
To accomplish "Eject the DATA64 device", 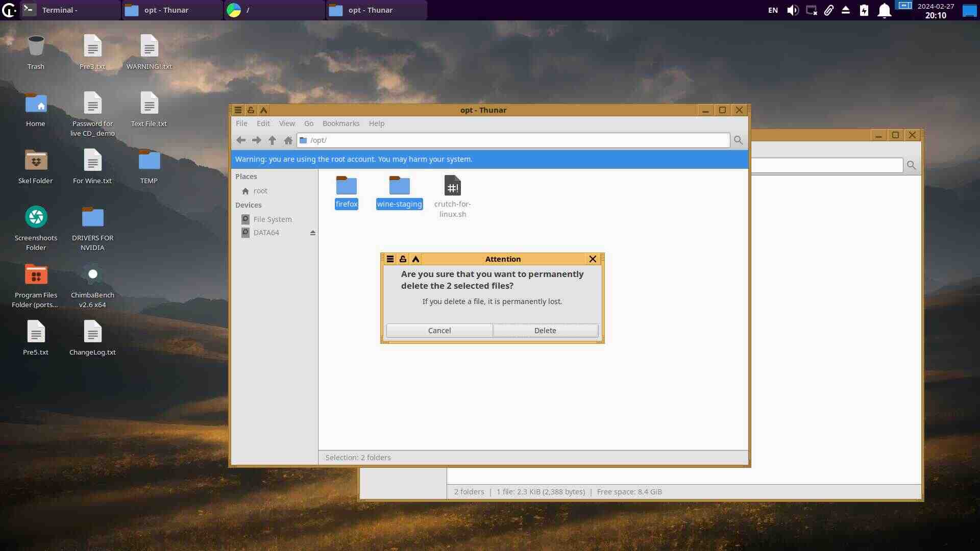I will point(313,233).
